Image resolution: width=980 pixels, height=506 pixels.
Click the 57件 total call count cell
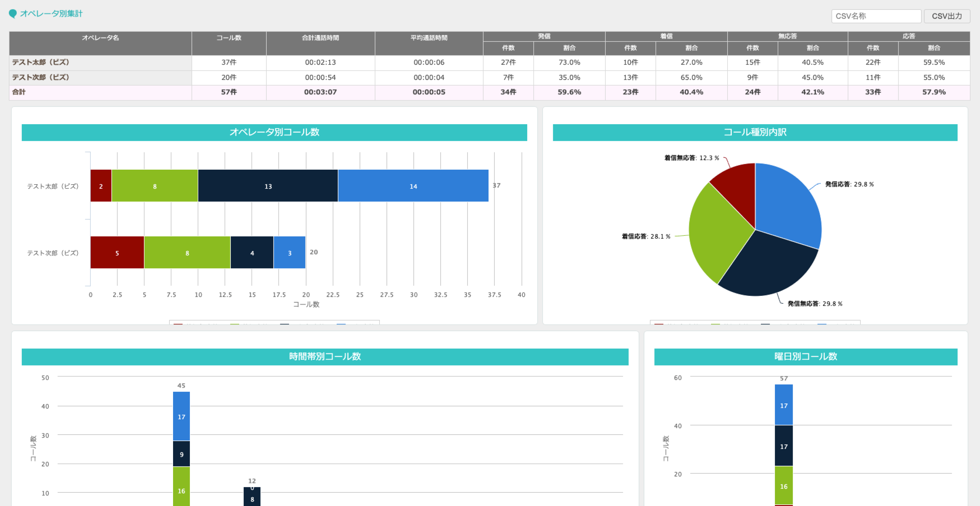coord(229,92)
